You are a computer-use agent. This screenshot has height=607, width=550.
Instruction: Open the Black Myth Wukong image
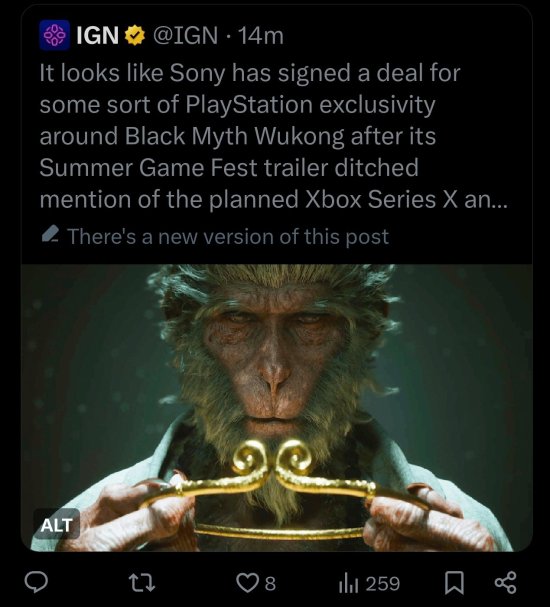pos(277,408)
